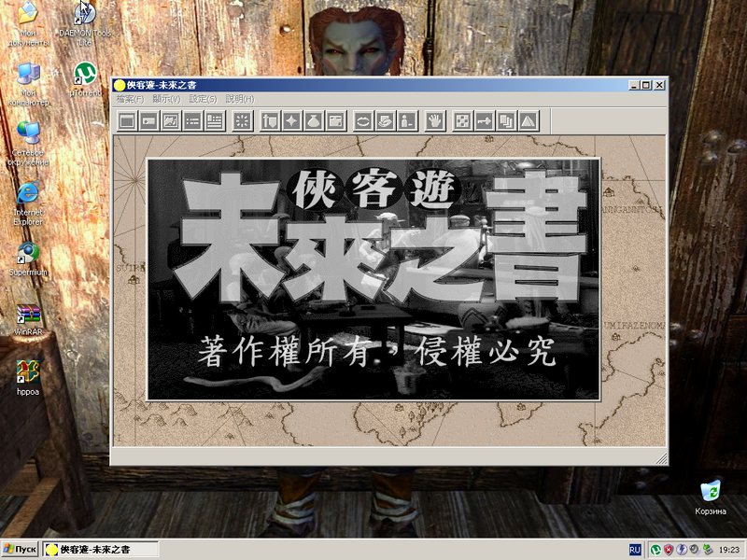Open the Пуск start menu
This screenshot has width=747, height=560.
pos(20,550)
